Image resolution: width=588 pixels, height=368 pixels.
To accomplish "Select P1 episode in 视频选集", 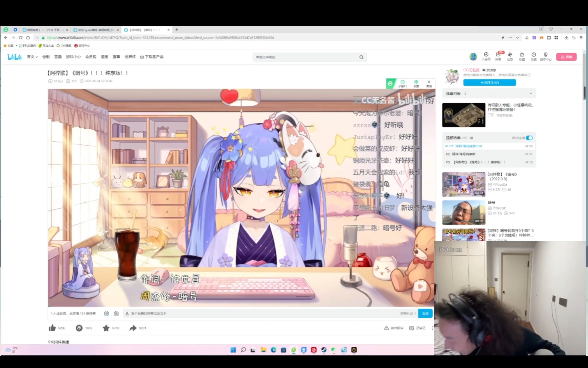I will click(x=489, y=146).
